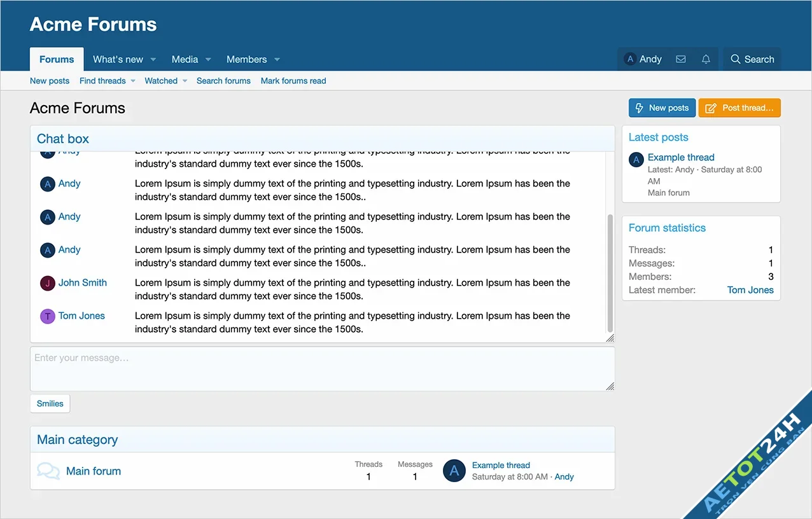Expand the What's new dropdown arrow
This screenshot has height=519, width=812.
tap(153, 60)
